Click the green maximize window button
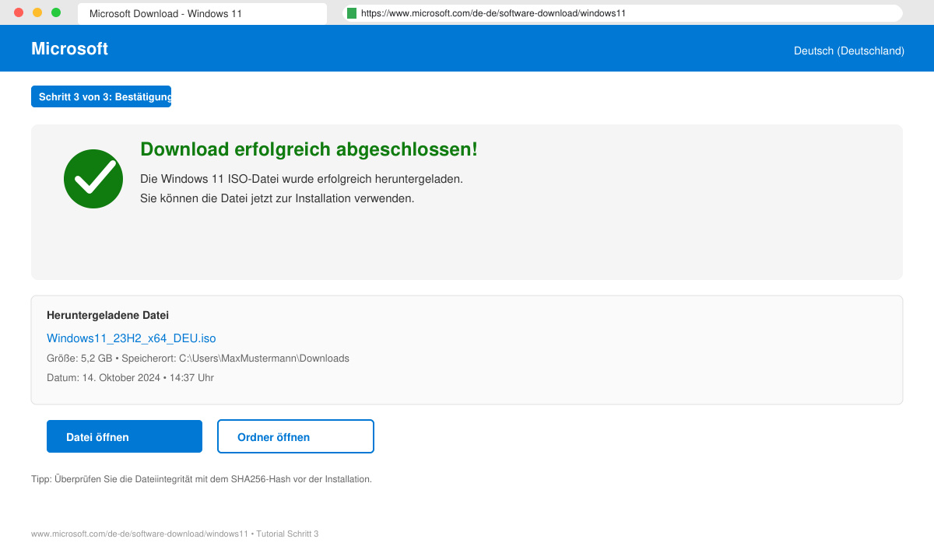This screenshot has height=560, width=934. [56, 12]
